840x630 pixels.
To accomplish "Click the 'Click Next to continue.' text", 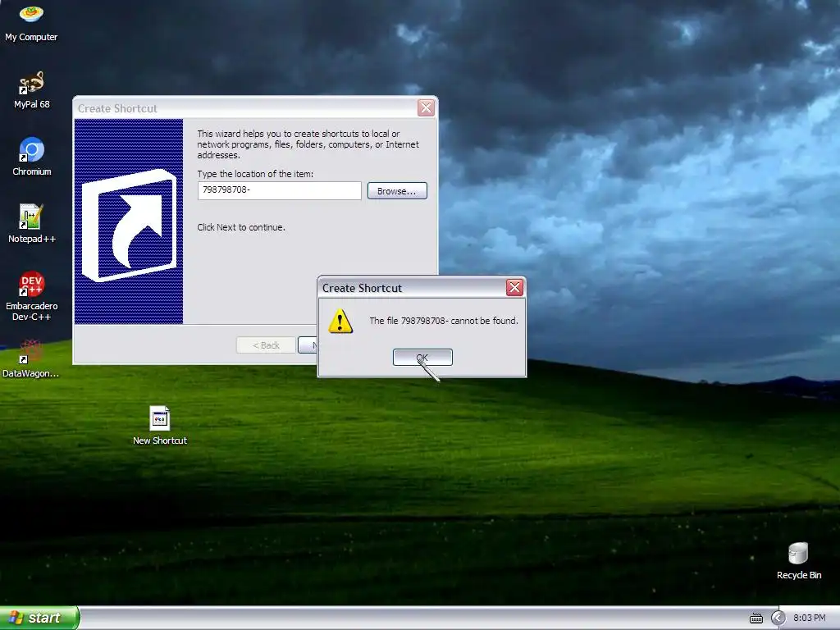I will click(241, 227).
